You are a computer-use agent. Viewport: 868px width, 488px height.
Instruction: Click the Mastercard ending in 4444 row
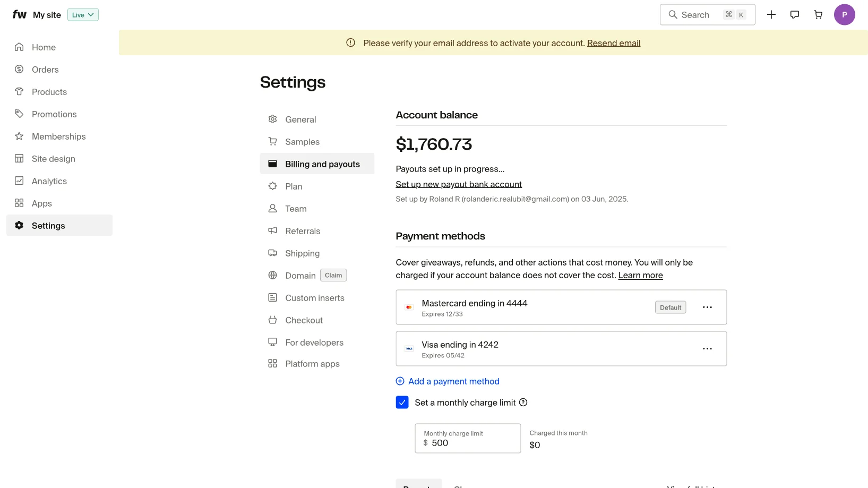561,307
